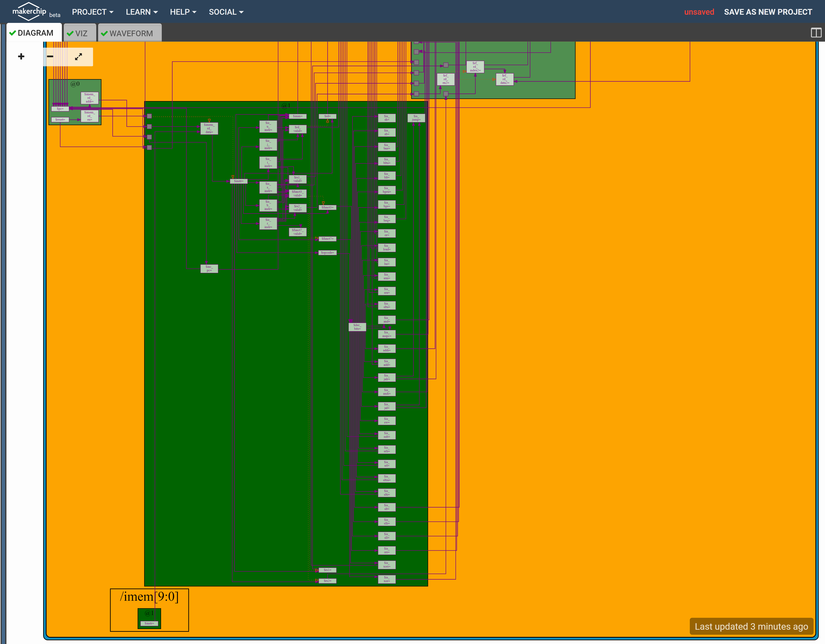Click the green checkmark on WAVEFORM tab

(104, 34)
